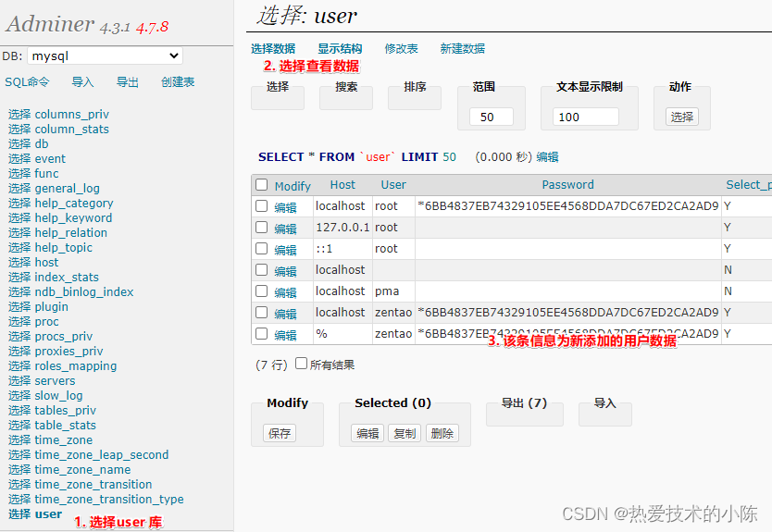Expand the 导出 (7) fieldset
This screenshot has height=532, width=772.
coord(524,403)
